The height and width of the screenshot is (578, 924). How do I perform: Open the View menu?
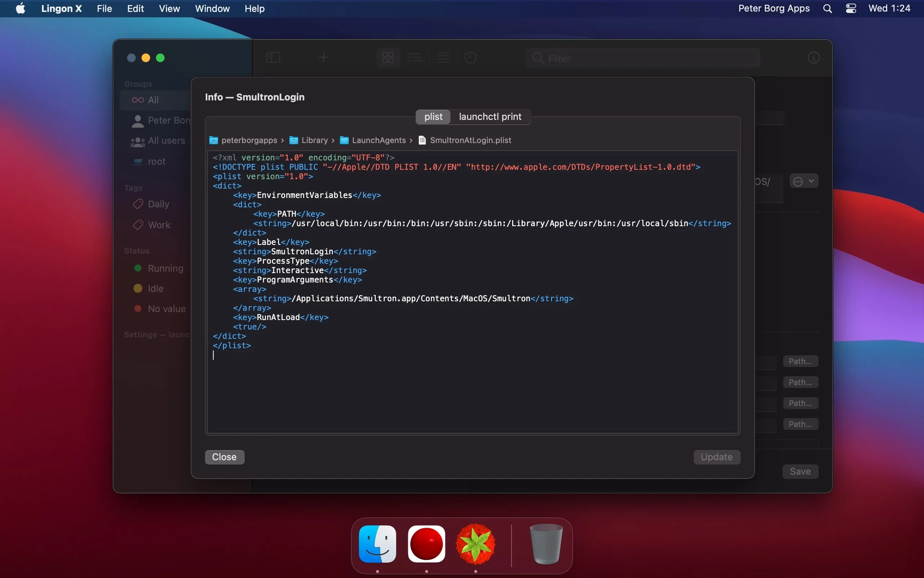[169, 8]
